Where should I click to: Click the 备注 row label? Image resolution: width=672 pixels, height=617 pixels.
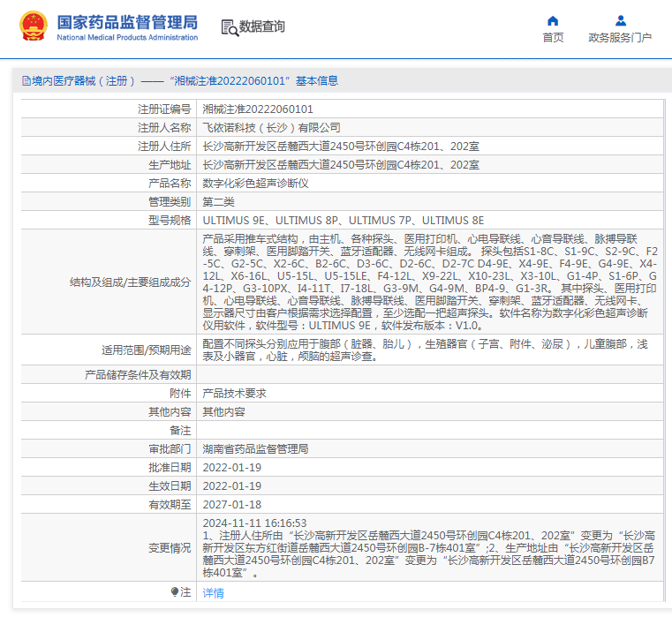[180, 430]
